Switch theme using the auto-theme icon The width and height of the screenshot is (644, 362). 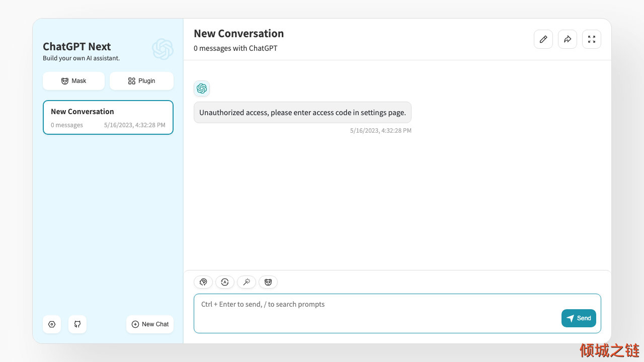pos(225,282)
